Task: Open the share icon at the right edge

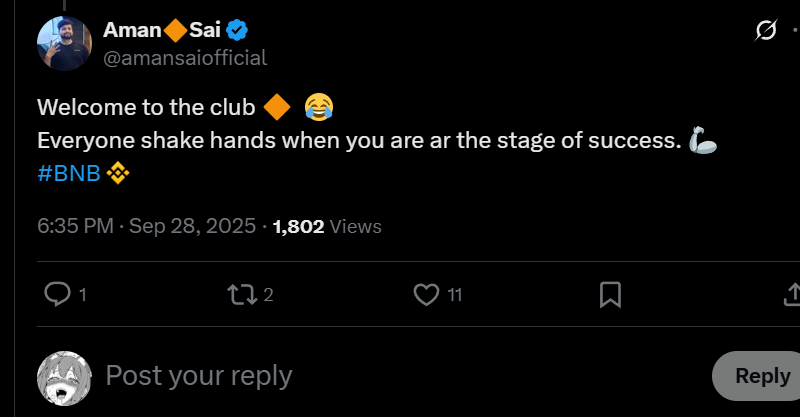Action: click(790, 295)
